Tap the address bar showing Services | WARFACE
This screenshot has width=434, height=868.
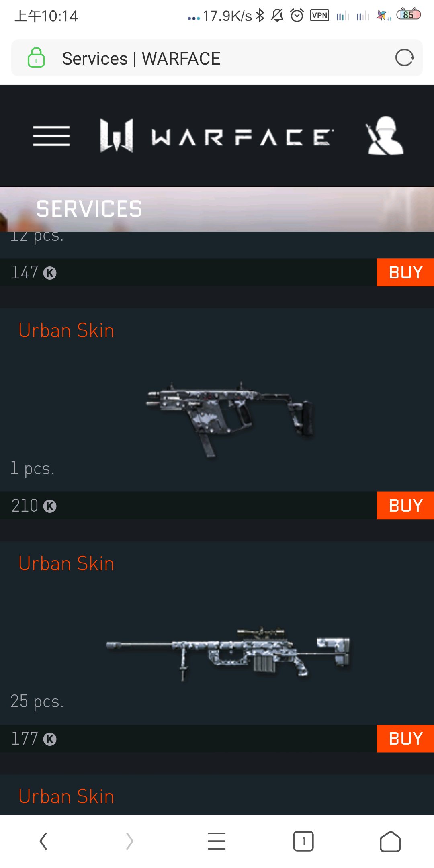217,58
